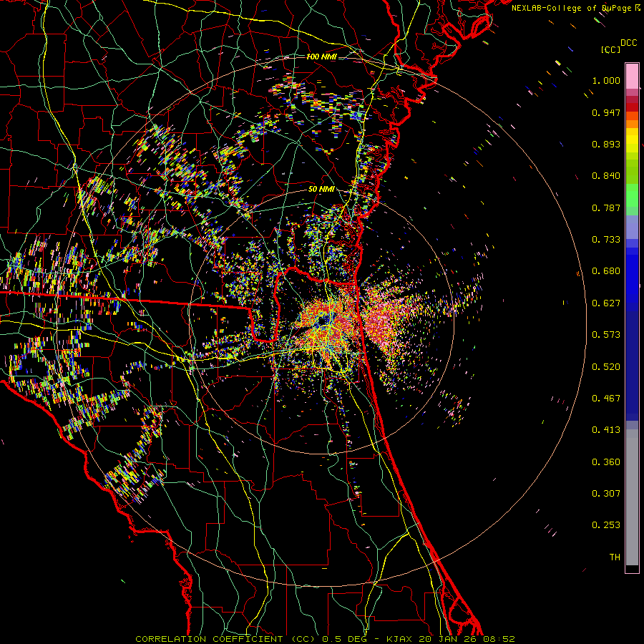The width and height of the screenshot is (644, 644).
Task: Click the 0.680 scale value
Action: pyautogui.click(x=606, y=271)
